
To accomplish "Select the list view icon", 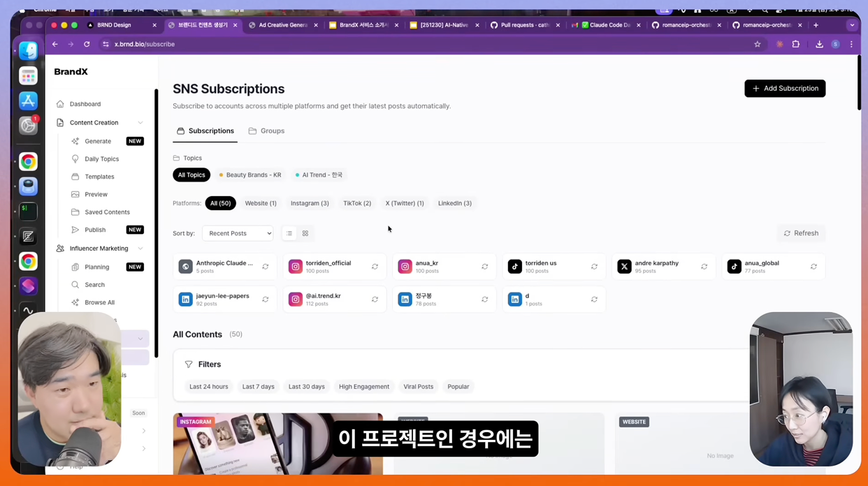I will pyautogui.click(x=289, y=233).
